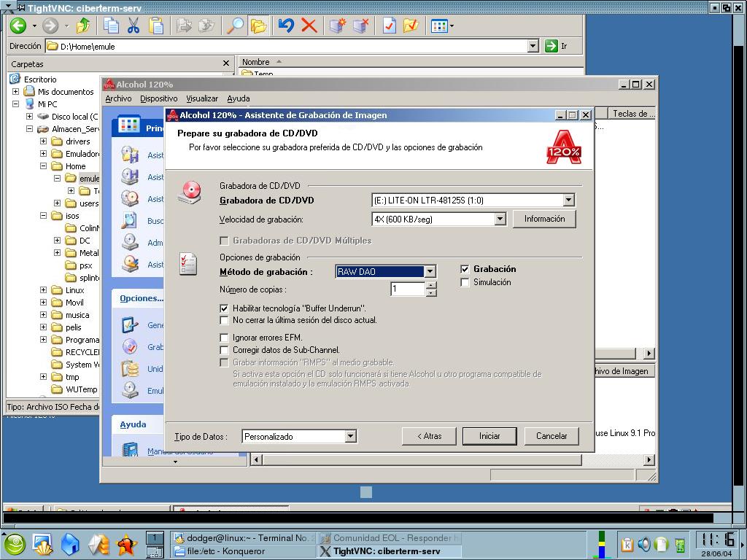Toggle the Folders pane toolbar icon

(x=258, y=26)
